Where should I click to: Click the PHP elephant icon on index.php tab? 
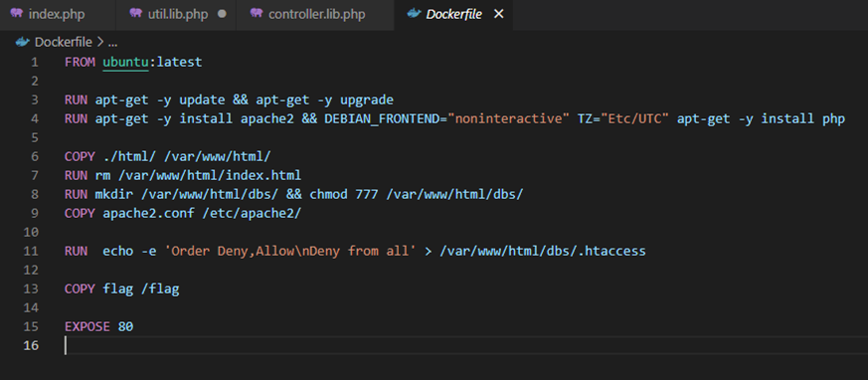point(17,13)
